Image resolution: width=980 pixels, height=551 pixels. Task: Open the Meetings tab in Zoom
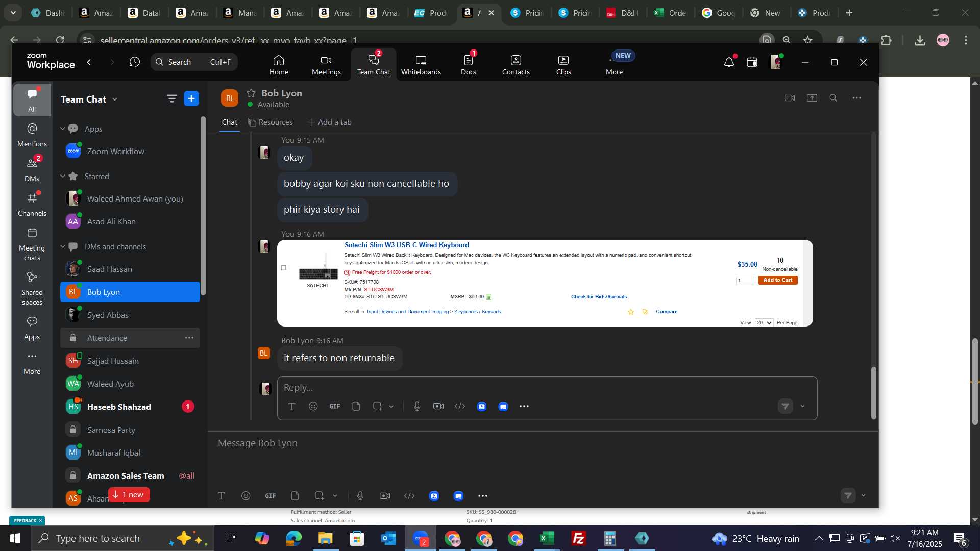click(326, 65)
